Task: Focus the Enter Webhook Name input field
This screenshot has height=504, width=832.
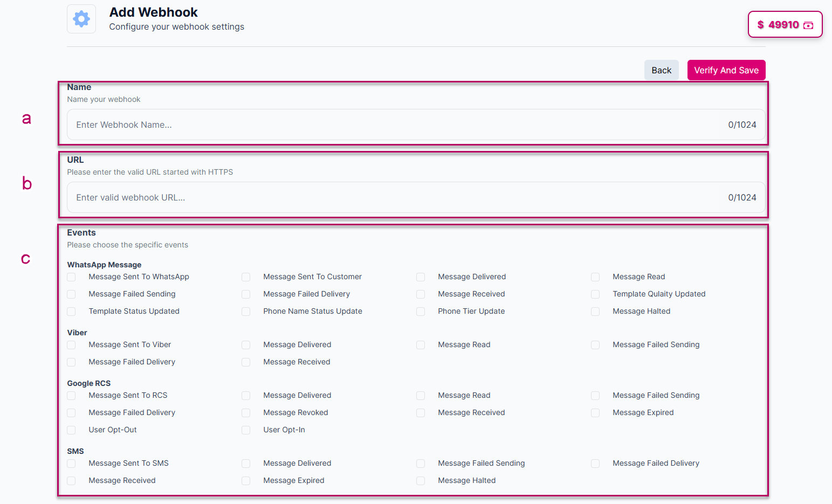Action: point(416,125)
